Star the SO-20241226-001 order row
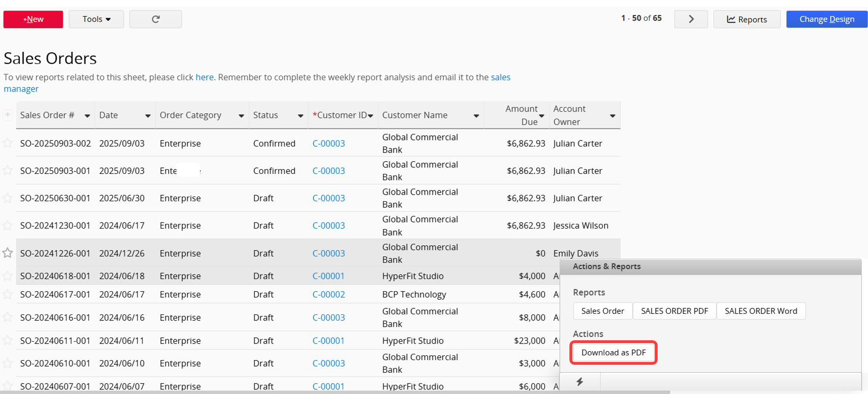The width and height of the screenshot is (868, 394). pyautogui.click(x=8, y=253)
